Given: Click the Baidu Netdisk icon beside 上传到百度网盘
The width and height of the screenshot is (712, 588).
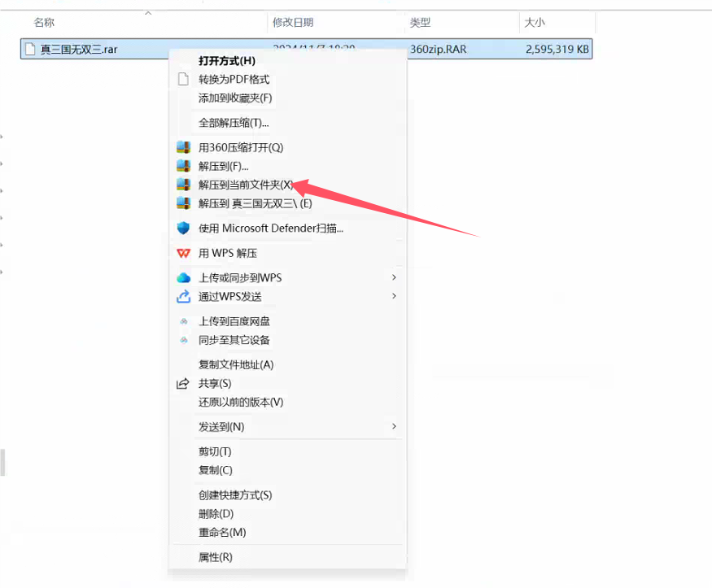Looking at the screenshot, I should click(183, 321).
